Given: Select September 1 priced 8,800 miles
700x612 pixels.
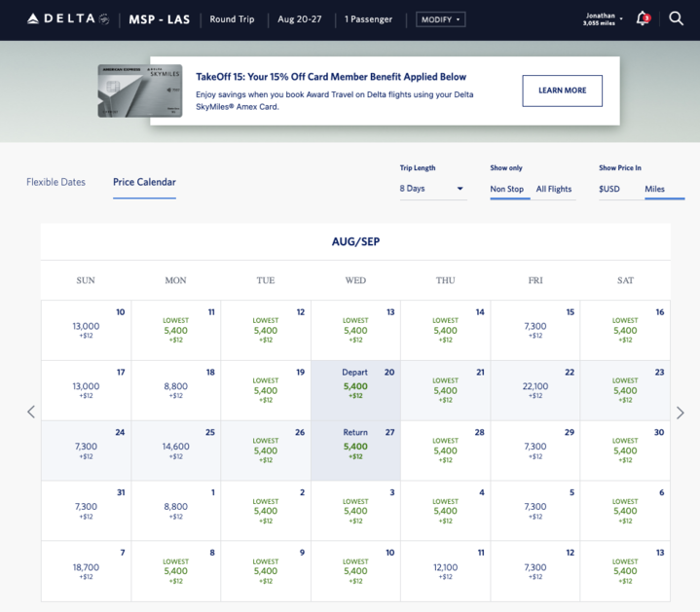Looking at the screenshot, I should 176,511.
